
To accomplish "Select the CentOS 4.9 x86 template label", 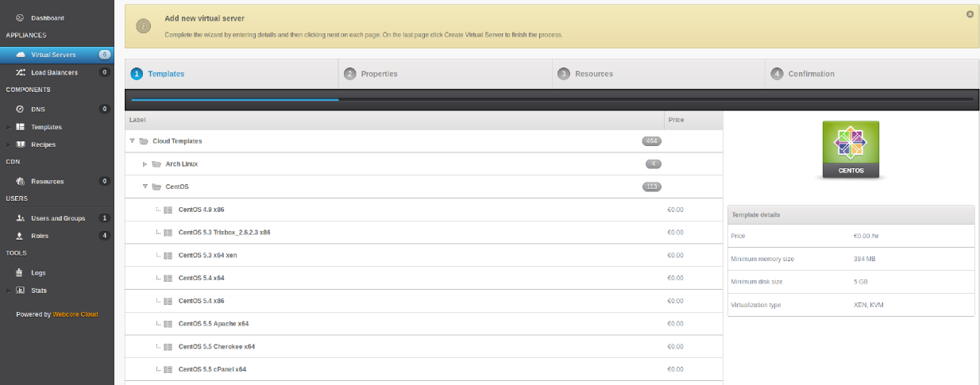I will pos(202,210).
